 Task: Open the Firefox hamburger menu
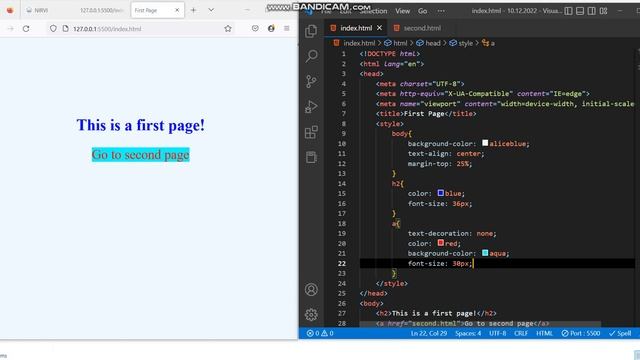287,29
